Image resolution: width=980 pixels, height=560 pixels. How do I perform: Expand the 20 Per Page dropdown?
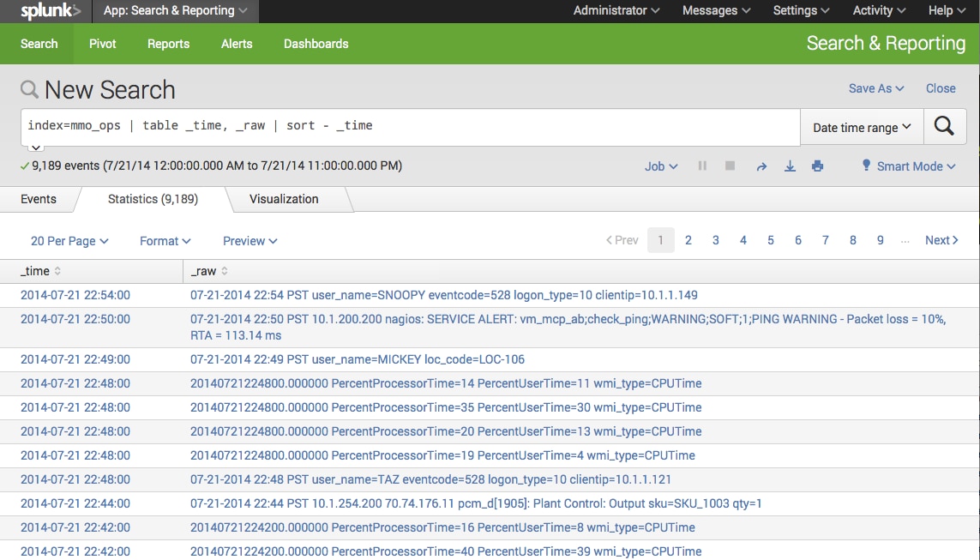(69, 241)
